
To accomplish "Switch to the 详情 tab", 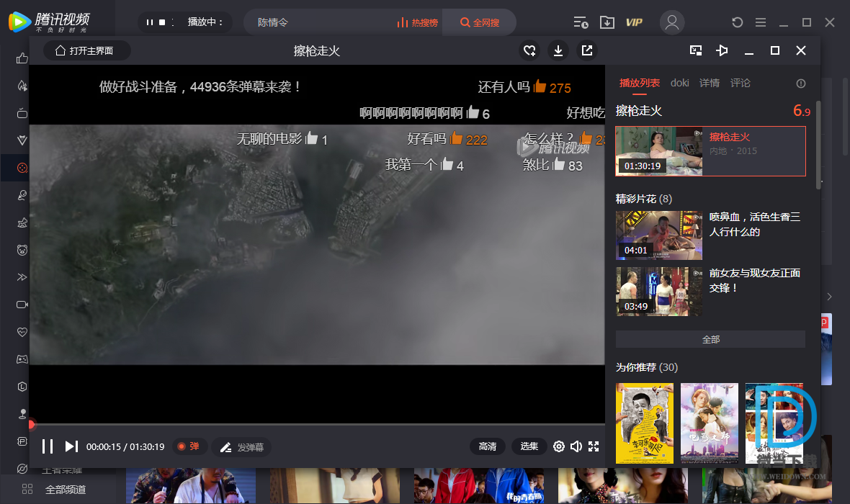I will click(x=710, y=83).
